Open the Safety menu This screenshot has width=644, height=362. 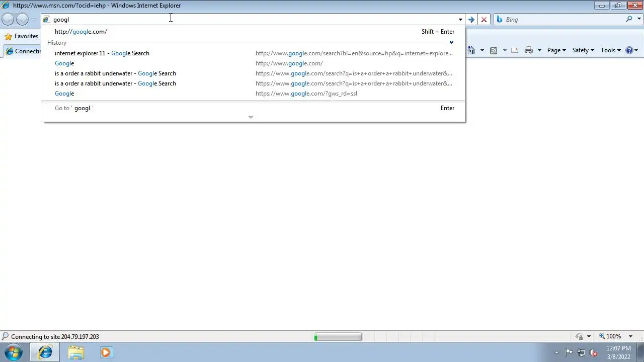click(x=583, y=50)
